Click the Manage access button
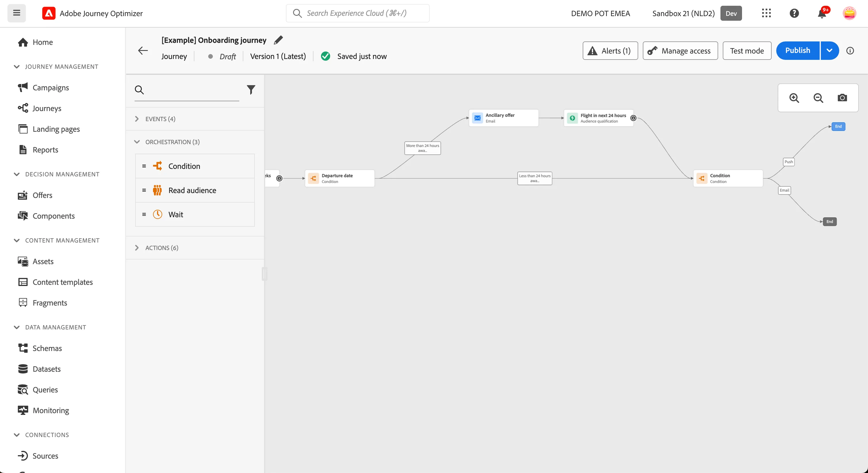 (x=680, y=51)
